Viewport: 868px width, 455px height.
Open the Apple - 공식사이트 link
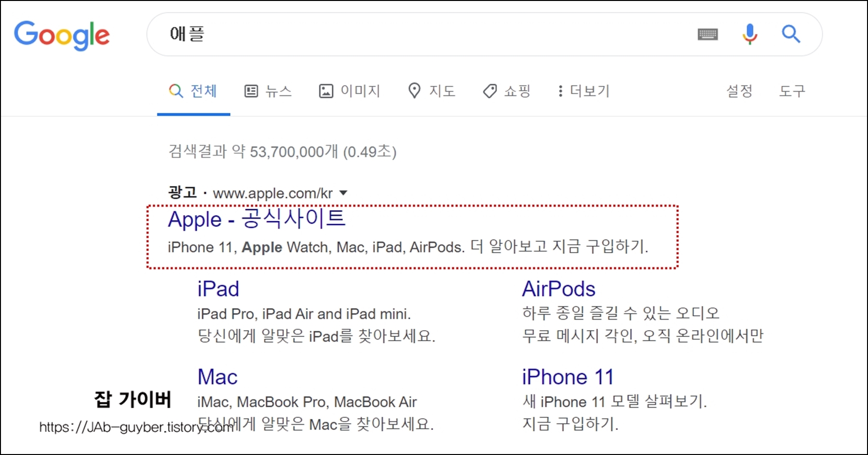pyautogui.click(x=257, y=219)
